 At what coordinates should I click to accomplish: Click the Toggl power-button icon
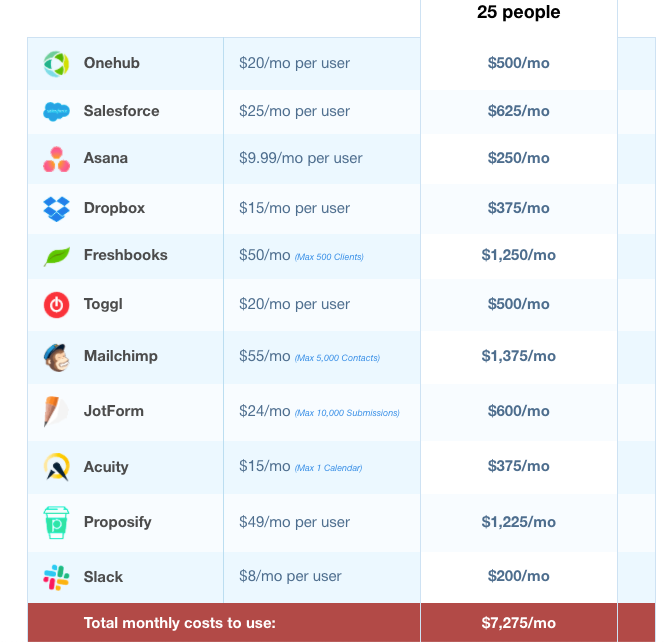[57, 305]
